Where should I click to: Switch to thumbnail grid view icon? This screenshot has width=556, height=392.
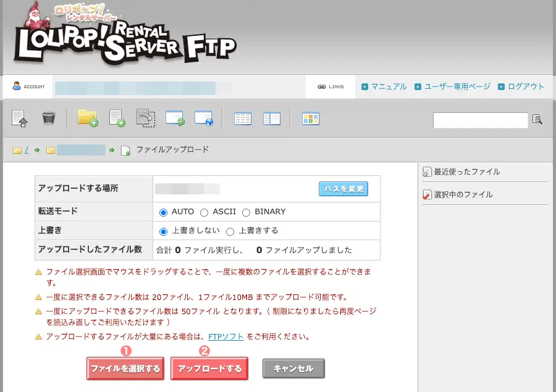pos(311,118)
